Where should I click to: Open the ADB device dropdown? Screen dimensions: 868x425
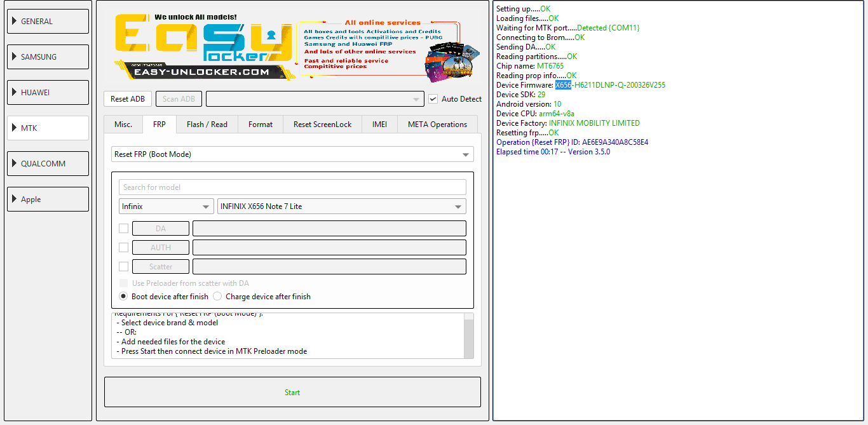click(315, 98)
